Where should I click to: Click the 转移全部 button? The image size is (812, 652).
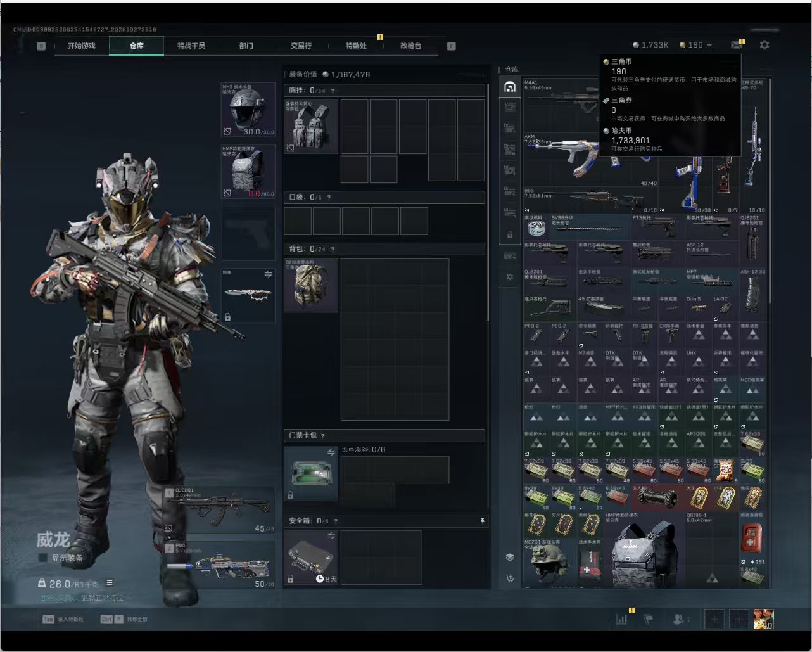pyautogui.click(x=124, y=619)
